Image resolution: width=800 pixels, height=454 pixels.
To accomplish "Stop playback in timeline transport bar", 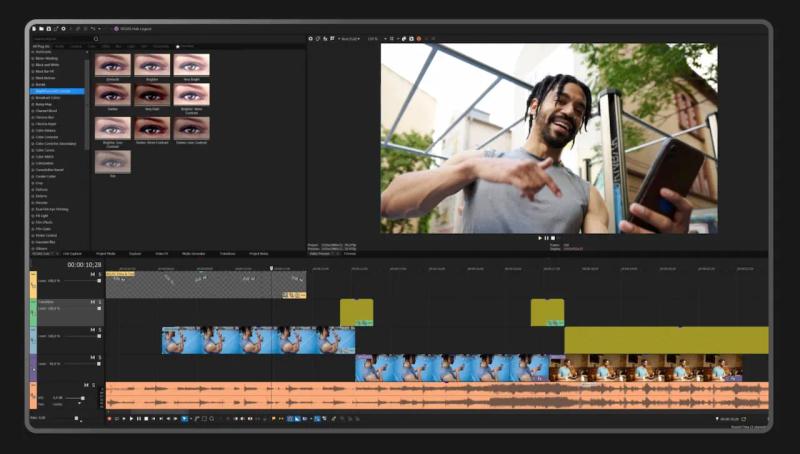I will (146, 418).
